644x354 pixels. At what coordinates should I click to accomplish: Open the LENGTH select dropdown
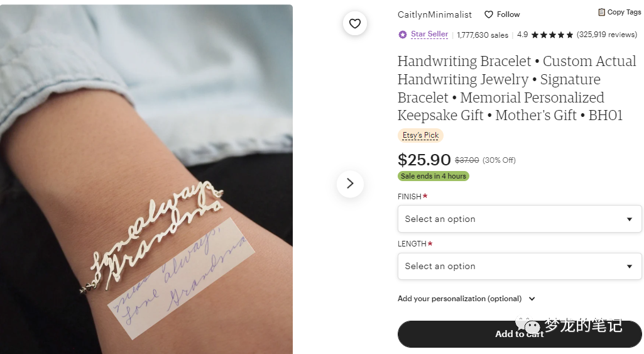point(519,266)
